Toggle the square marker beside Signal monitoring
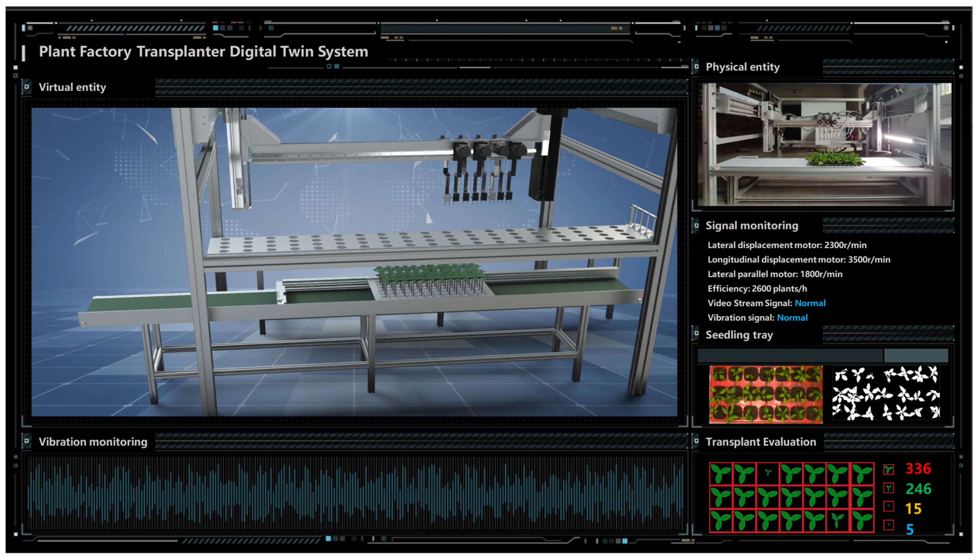This screenshot has width=979, height=560. click(x=696, y=225)
